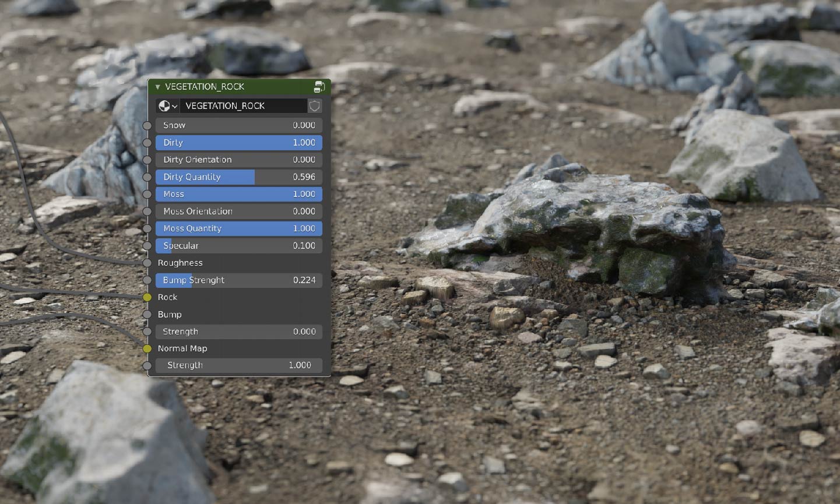Image resolution: width=840 pixels, height=504 pixels.
Task: Click the Bump Strenght slider
Action: (239, 280)
